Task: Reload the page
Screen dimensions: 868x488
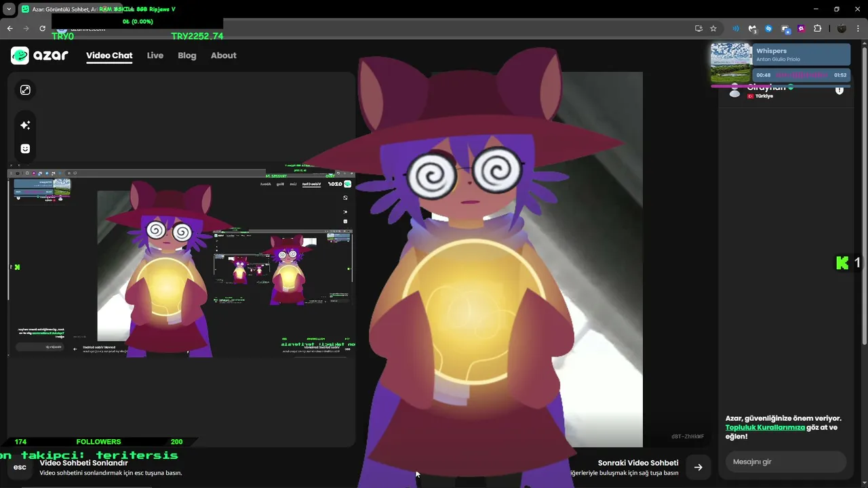Action: coord(42,28)
